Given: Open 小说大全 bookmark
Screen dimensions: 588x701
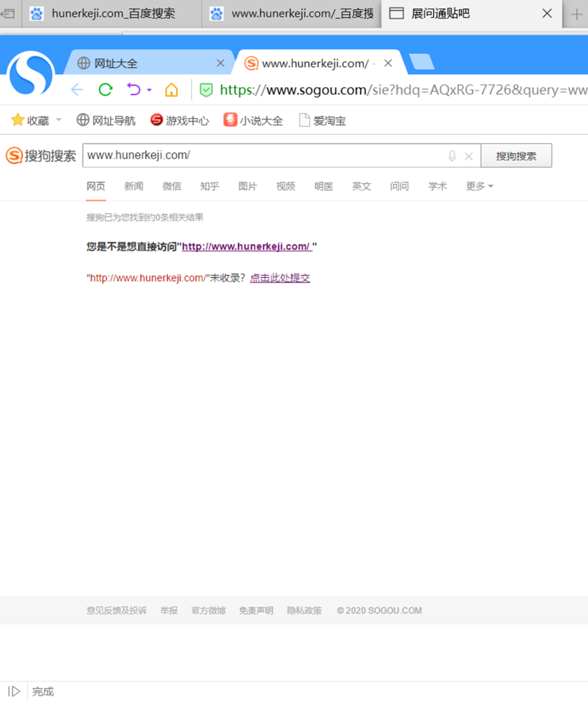Looking at the screenshot, I should coord(253,120).
